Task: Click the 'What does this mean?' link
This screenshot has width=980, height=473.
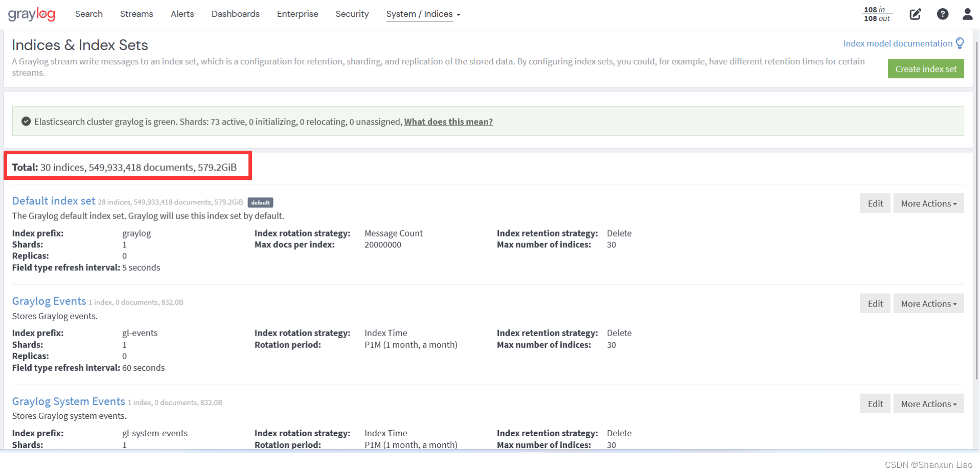Action: [x=448, y=122]
